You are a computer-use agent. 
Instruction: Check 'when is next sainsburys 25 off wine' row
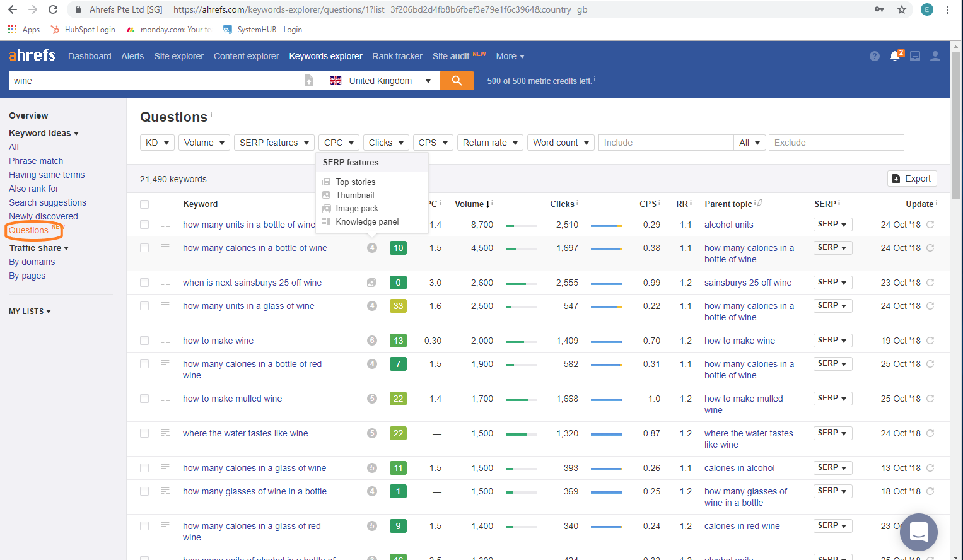144,283
